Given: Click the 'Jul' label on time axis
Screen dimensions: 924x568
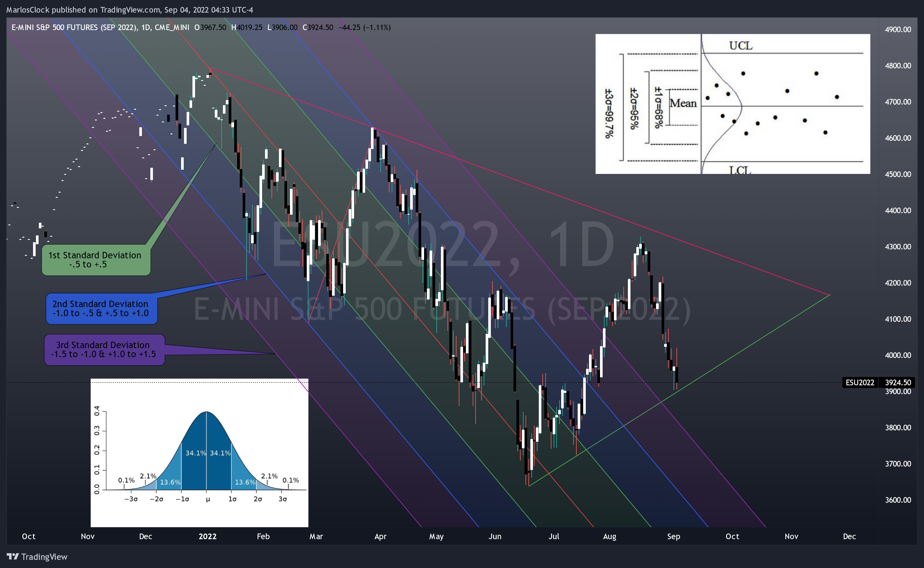Looking at the screenshot, I should (554, 537).
